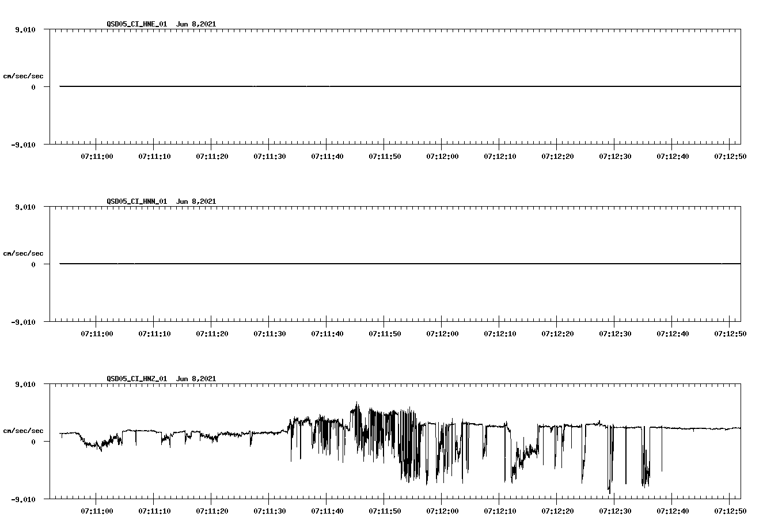The image size is (782, 532).
Task: Click the 0 axis label on HNN plot
Action: tap(33, 265)
